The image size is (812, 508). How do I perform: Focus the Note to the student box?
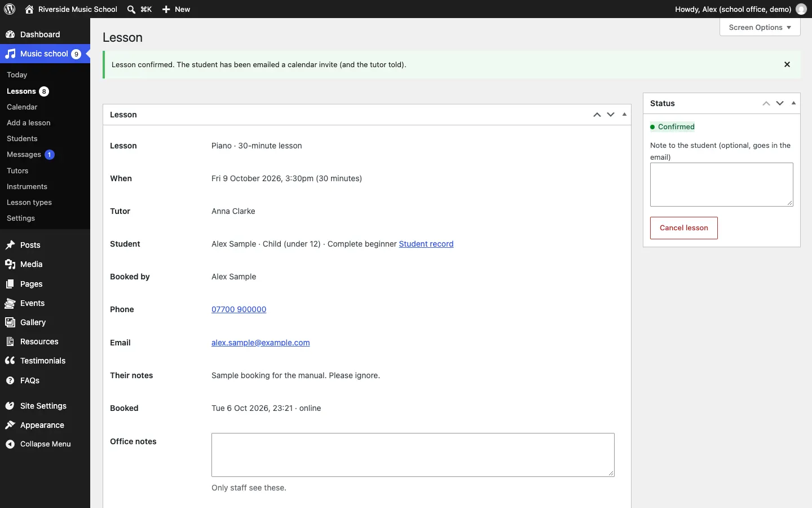tap(722, 185)
